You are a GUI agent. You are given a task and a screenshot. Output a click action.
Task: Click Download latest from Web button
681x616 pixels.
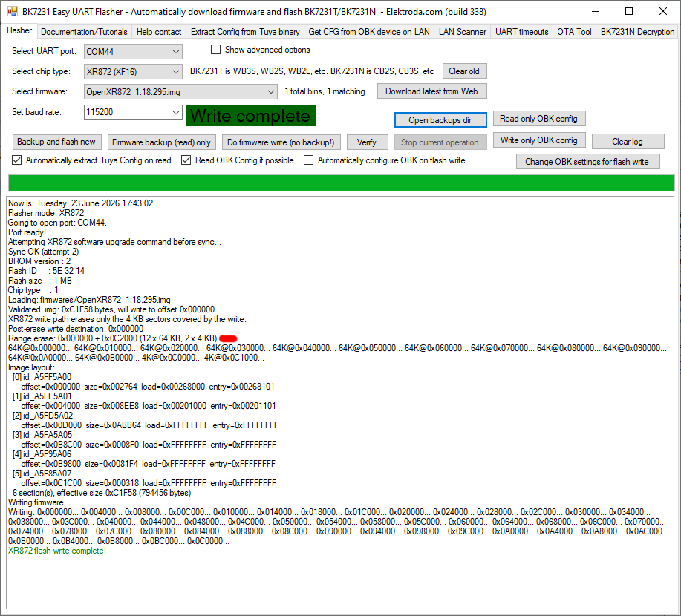(431, 91)
